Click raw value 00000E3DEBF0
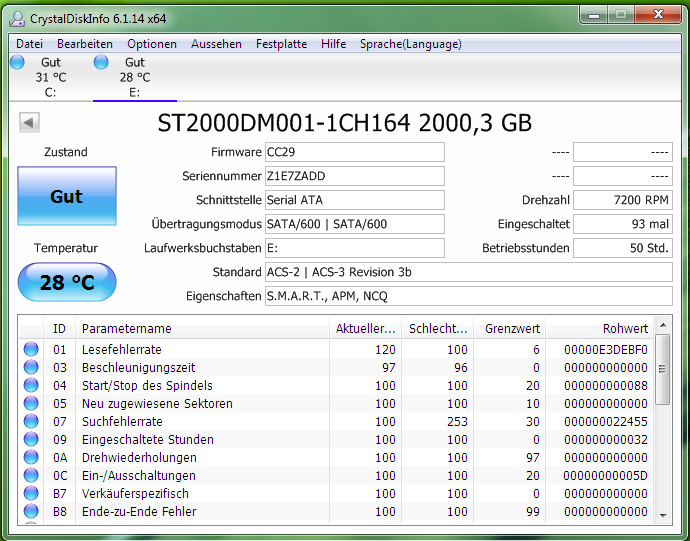 [606, 350]
